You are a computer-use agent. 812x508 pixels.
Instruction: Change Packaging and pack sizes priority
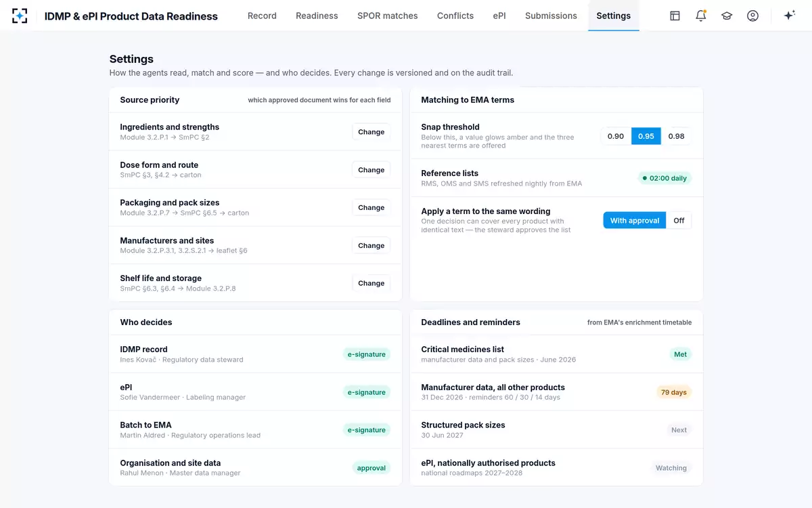(x=371, y=208)
